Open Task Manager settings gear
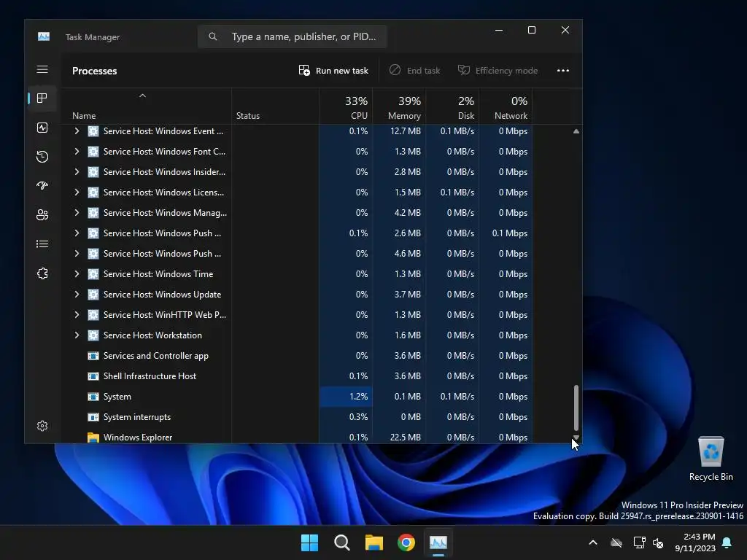This screenshot has width=747, height=560. click(x=42, y=426)
